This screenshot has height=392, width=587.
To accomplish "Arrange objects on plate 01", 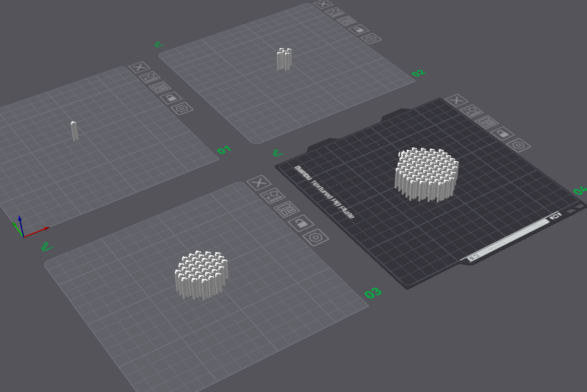I will [160, 88].
